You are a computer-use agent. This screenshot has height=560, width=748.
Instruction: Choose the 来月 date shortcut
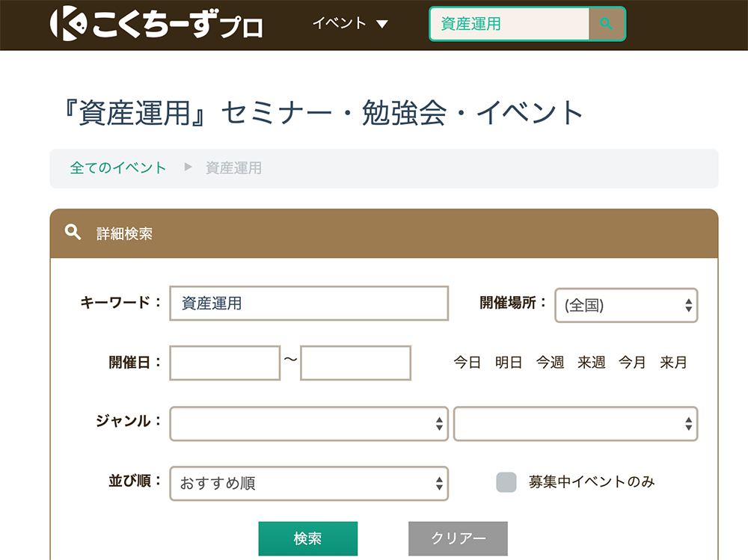point(674,363)
